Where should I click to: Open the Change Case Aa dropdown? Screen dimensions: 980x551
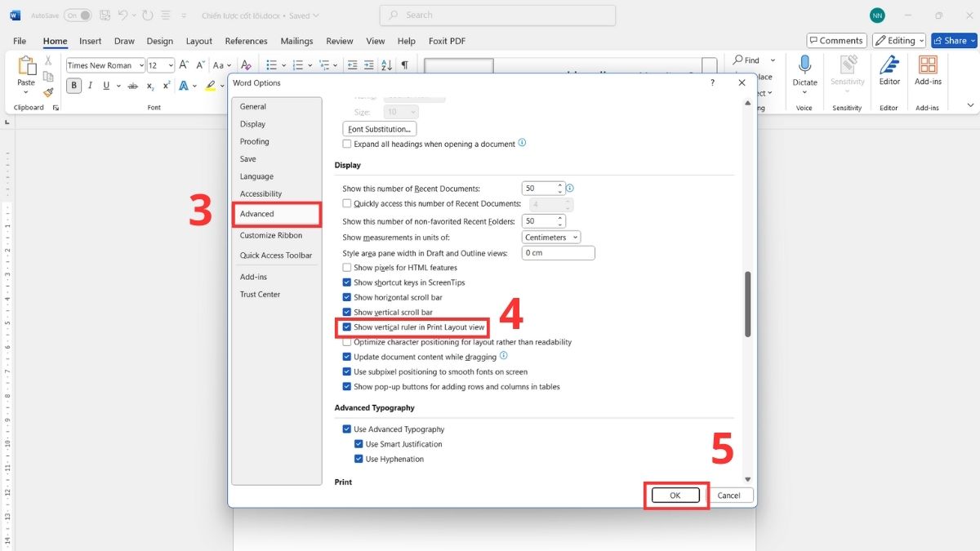pyautogui.click(x=221, y=65)
